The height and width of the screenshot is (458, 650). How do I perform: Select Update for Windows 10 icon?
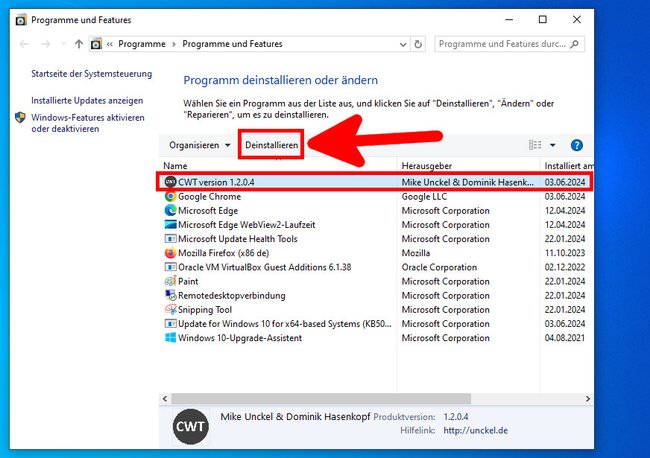[x=170, y=324]
